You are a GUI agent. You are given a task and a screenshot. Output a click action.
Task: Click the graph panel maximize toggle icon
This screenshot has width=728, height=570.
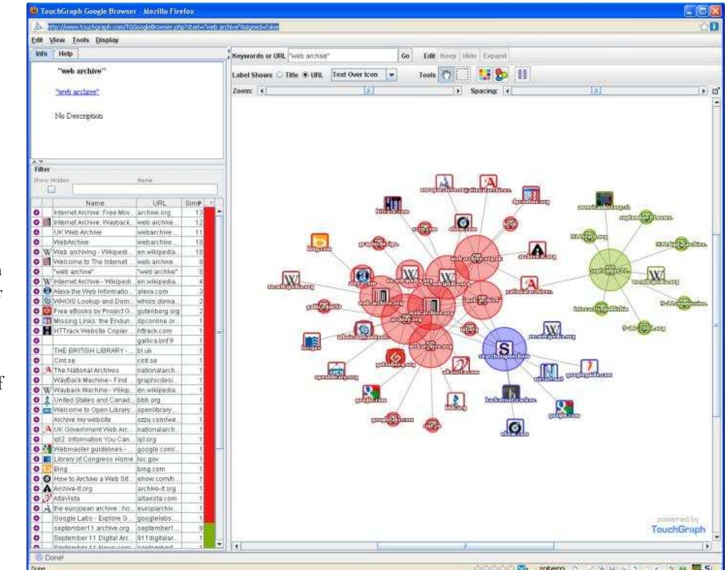(x=716, y=91)
